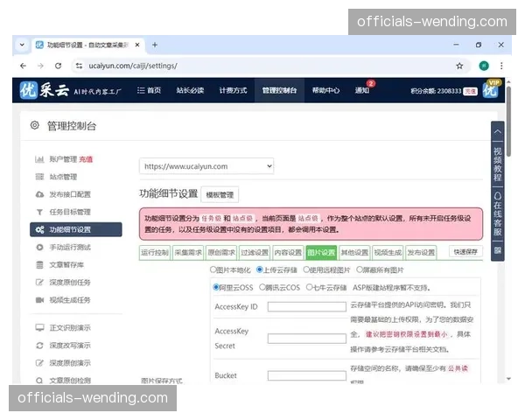Choose the 阿里云OSS radio option

pyautogui.click(x=216, y=287)
